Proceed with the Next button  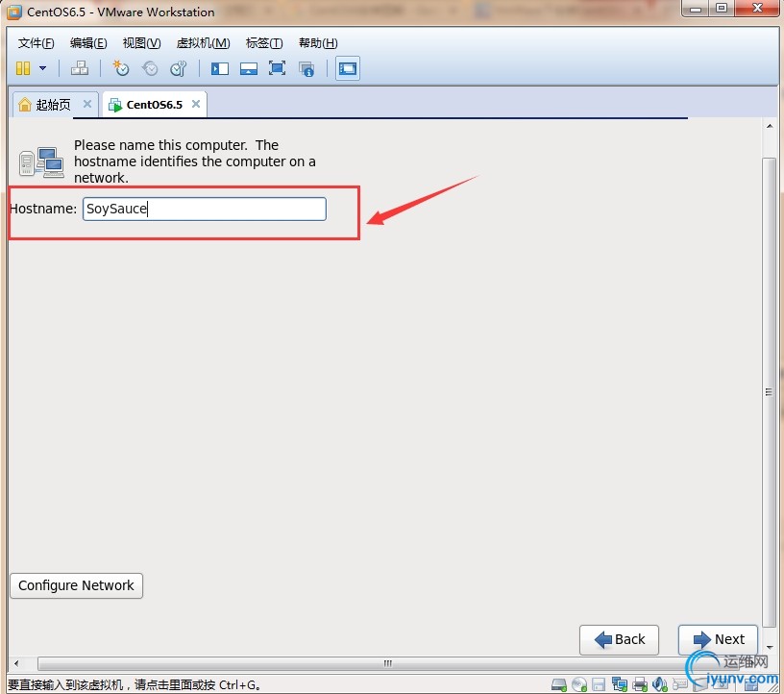tap(718, 639)
